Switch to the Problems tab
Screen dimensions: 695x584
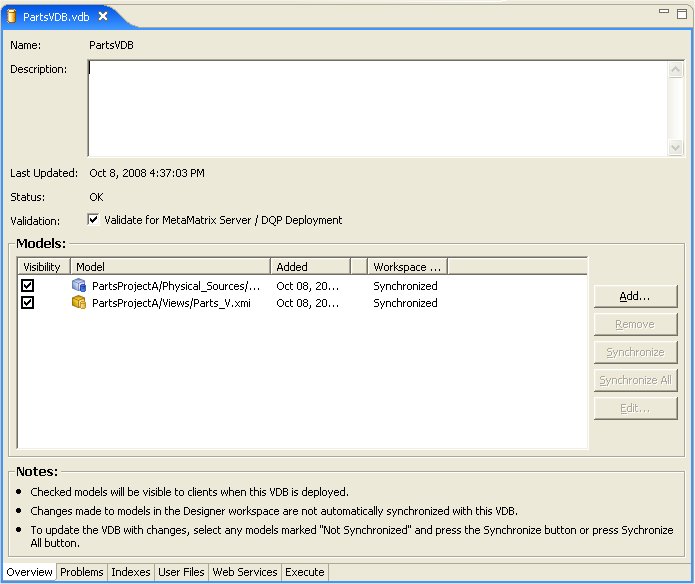point(81,572)
